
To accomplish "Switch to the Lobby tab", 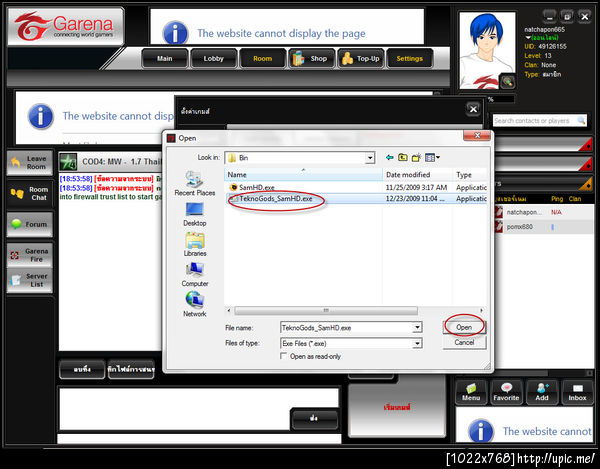I will coord(213,59).
